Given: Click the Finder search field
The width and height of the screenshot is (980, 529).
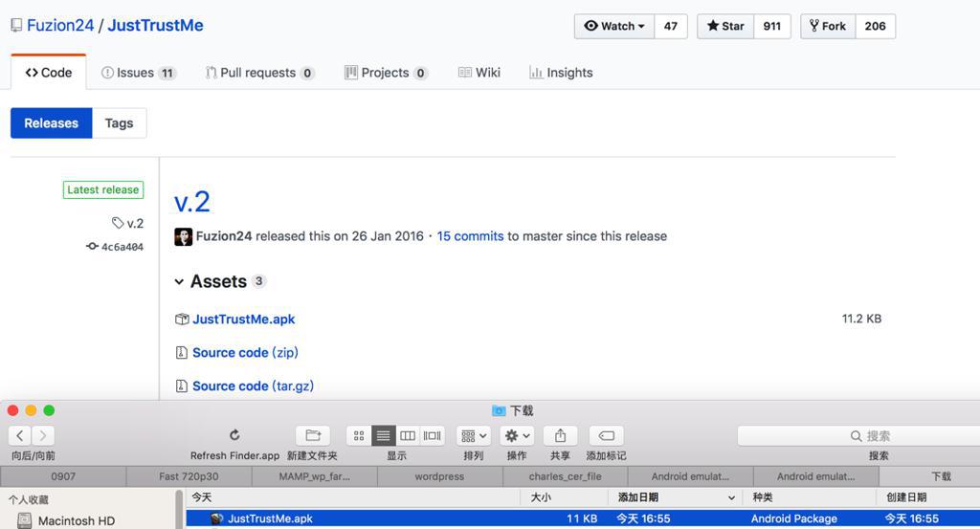Looking at the screenshot, I should [x=858, y=436].
